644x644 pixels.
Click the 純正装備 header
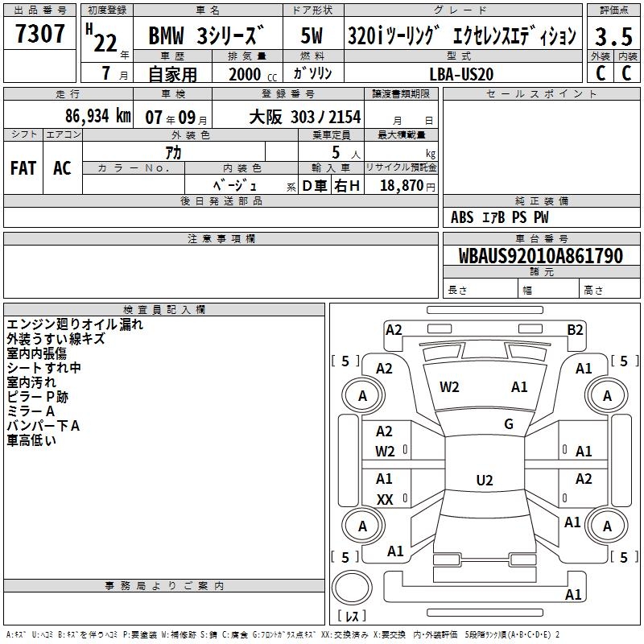click(541, 200)
